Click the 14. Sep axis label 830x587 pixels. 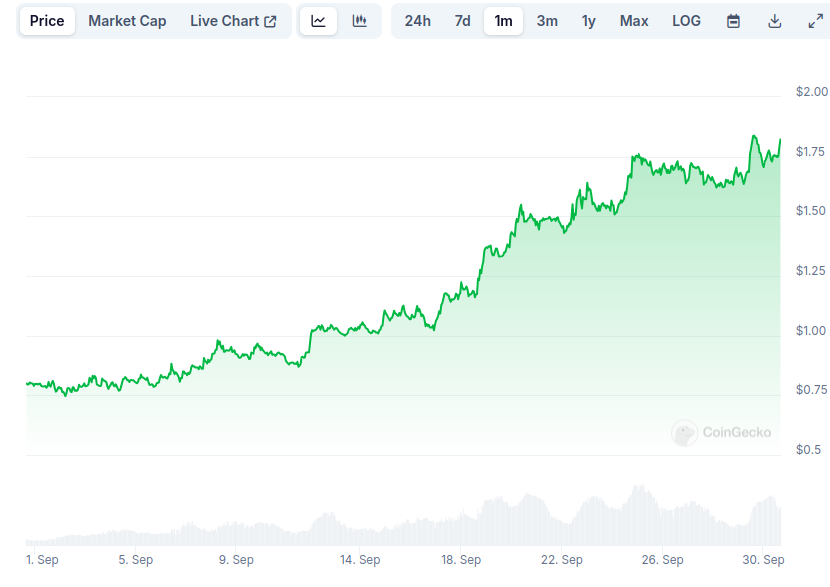(360, 559)
